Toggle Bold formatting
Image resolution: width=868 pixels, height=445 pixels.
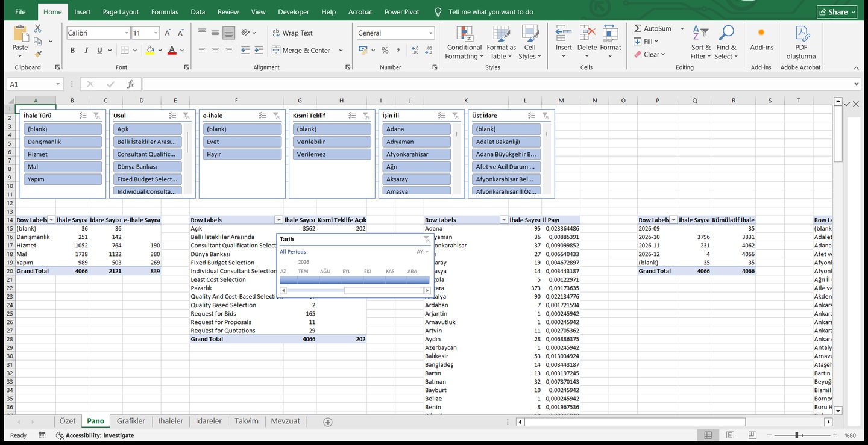pos(72,51)
